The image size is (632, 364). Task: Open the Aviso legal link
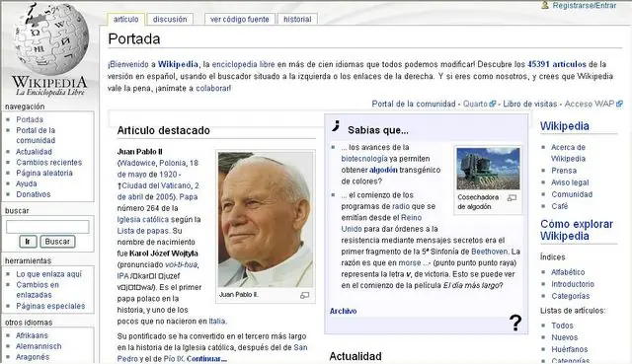pyautogui.click(x=570, y=182)
